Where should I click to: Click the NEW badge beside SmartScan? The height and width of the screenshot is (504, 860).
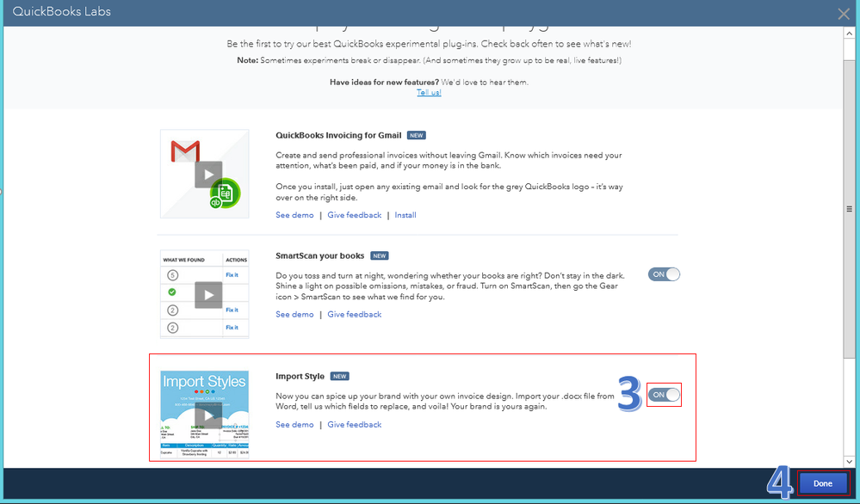tap(379, 255)
